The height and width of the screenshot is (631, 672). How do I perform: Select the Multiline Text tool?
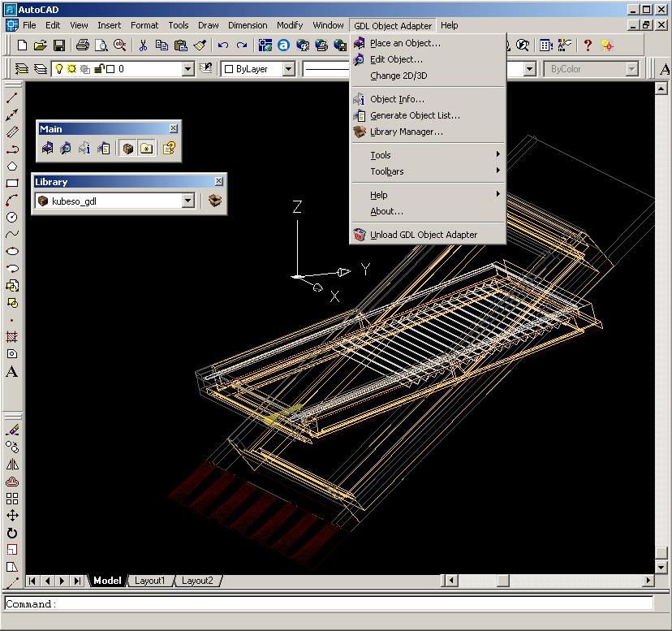click(x=12, y=371)
